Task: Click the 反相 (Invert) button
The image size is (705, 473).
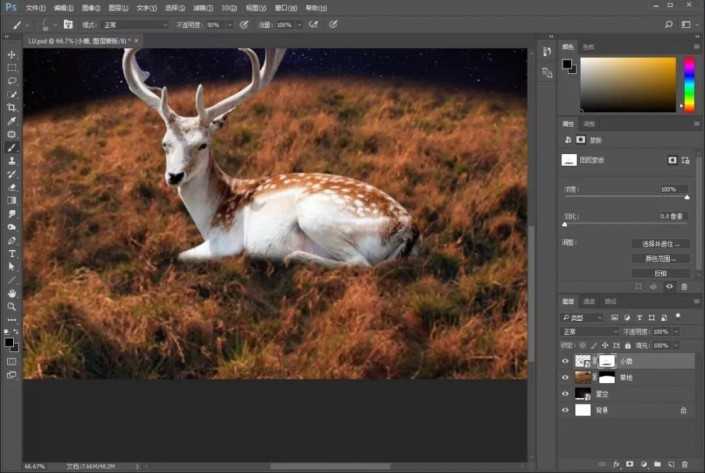Action: pos(661,272)
